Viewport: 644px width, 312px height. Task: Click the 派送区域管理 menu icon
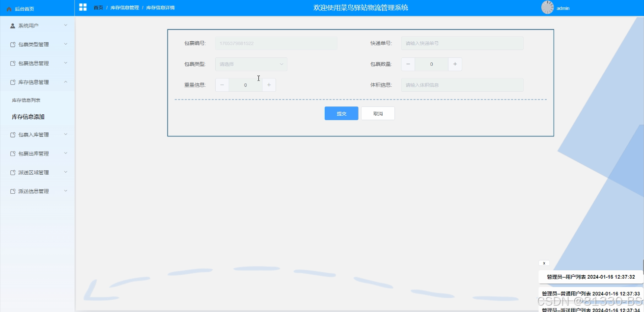pyautogui.click(x=13, y=173)
